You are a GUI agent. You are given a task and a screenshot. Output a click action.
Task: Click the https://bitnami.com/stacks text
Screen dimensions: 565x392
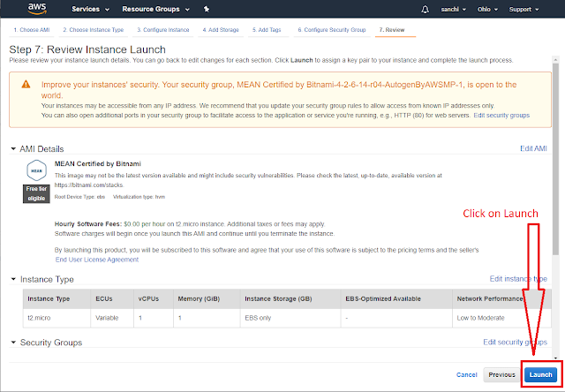(89, 185)
